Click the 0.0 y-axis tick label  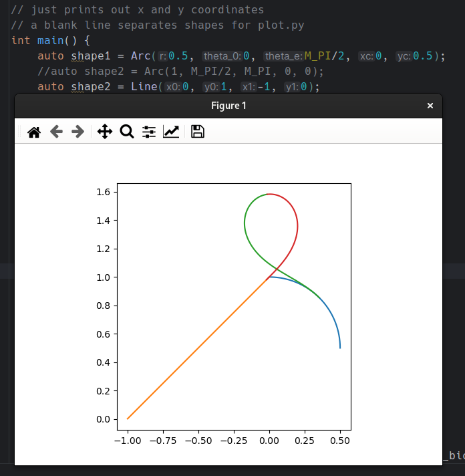[103, 419]
